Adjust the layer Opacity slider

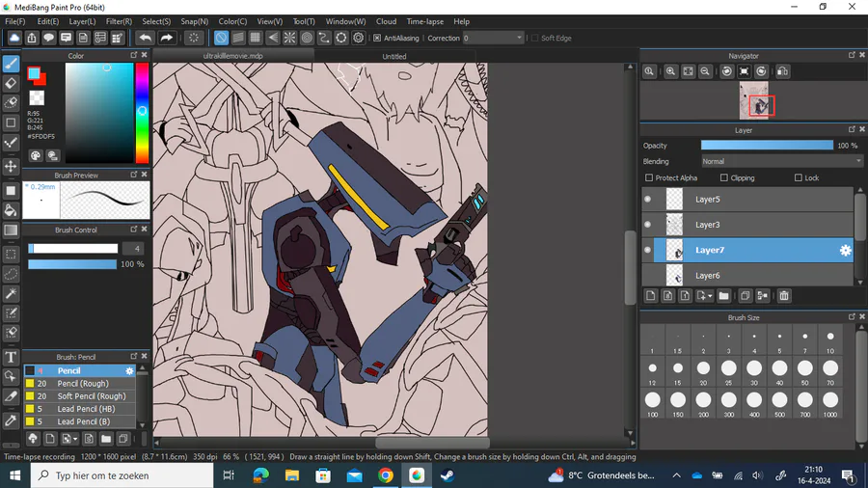point(767,145)
